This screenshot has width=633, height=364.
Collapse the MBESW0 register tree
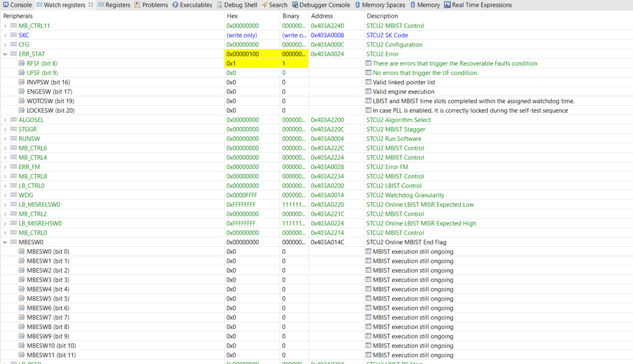pyautogui.click(x=5, y=242)
